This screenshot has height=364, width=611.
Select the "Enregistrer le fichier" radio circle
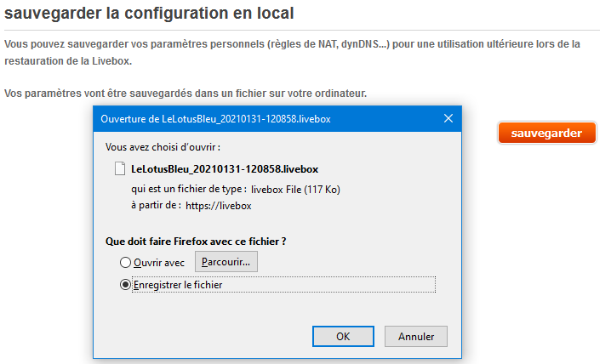point(126,285)
